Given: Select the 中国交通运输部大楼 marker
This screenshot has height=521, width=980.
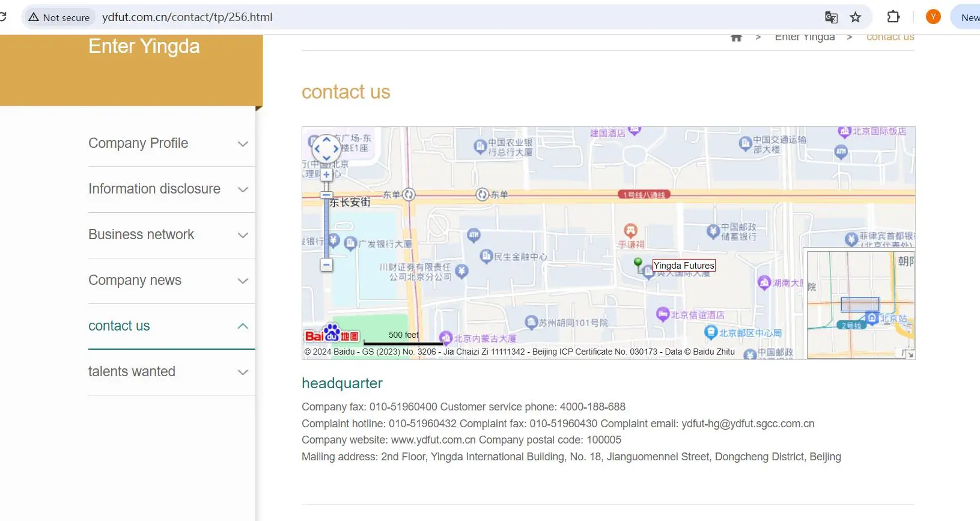Looking at the screenshot, I should [x=745, y=143].
